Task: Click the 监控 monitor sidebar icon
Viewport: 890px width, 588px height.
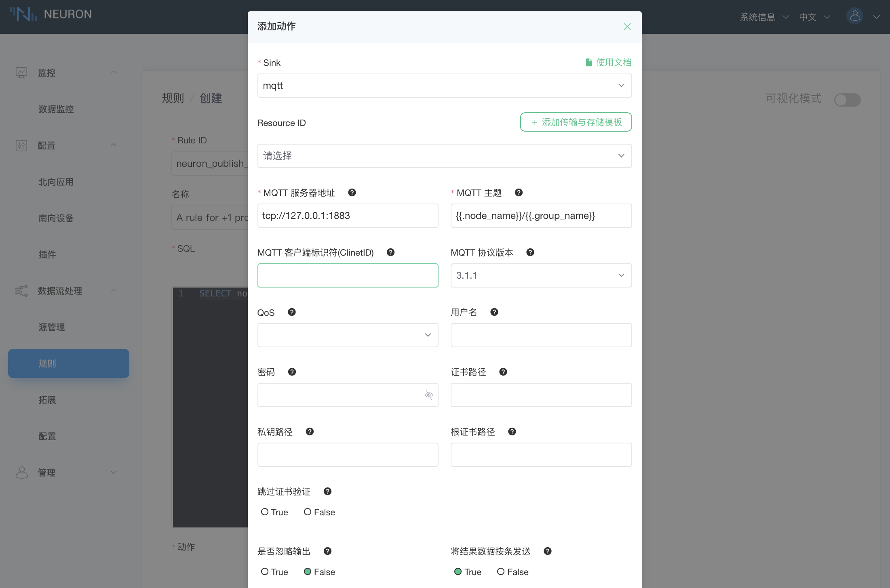Action: coord(21,73)
